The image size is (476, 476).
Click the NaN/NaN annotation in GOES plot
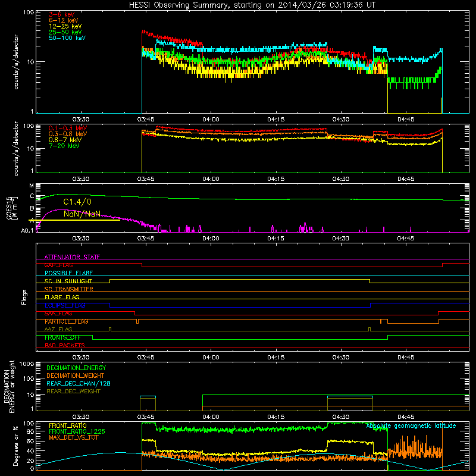coord(82,214)
